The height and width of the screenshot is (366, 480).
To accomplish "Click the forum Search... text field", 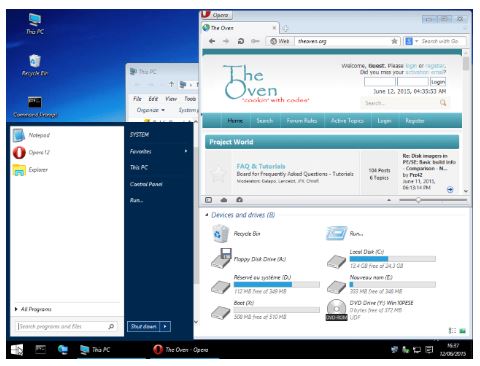I will (x=400, y=103).
